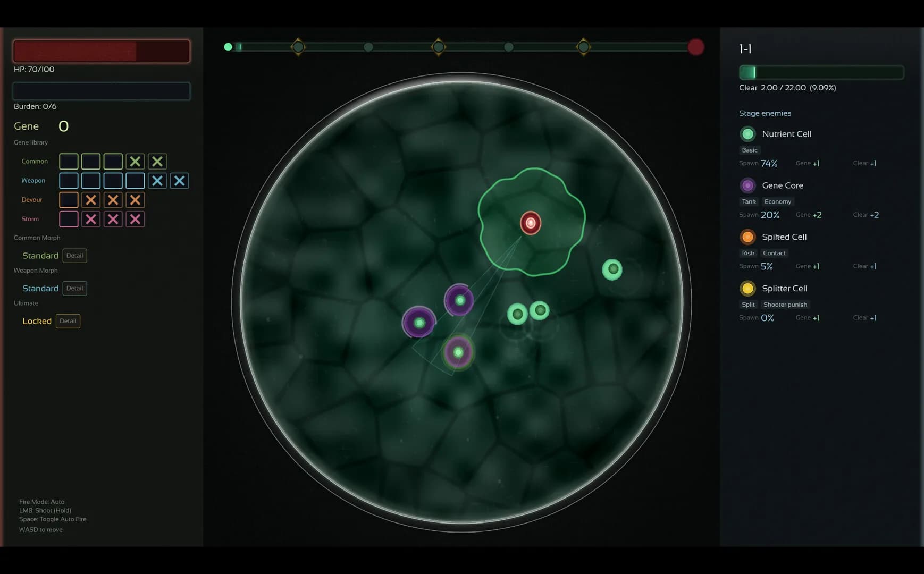This screenshot has height=574, width=924.
Task: Click the 'Burden: 0/6' label
Action: [35, 107]
